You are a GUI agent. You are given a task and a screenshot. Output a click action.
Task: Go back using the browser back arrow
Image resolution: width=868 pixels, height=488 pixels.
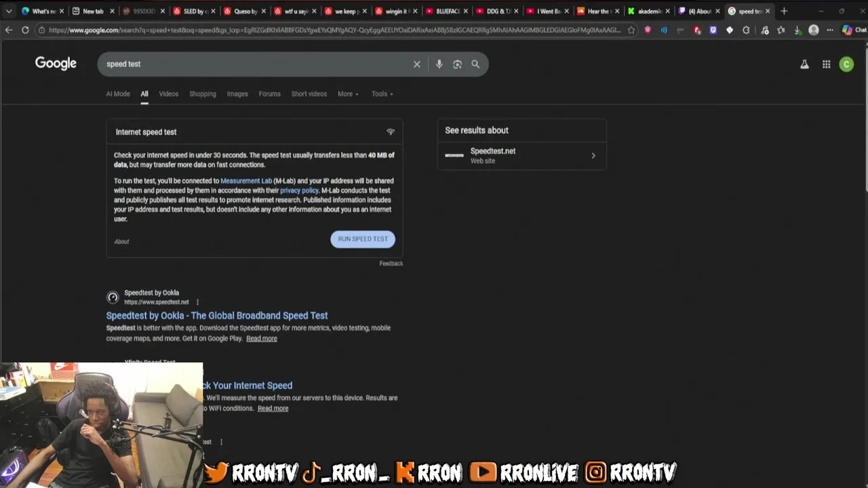9,30
